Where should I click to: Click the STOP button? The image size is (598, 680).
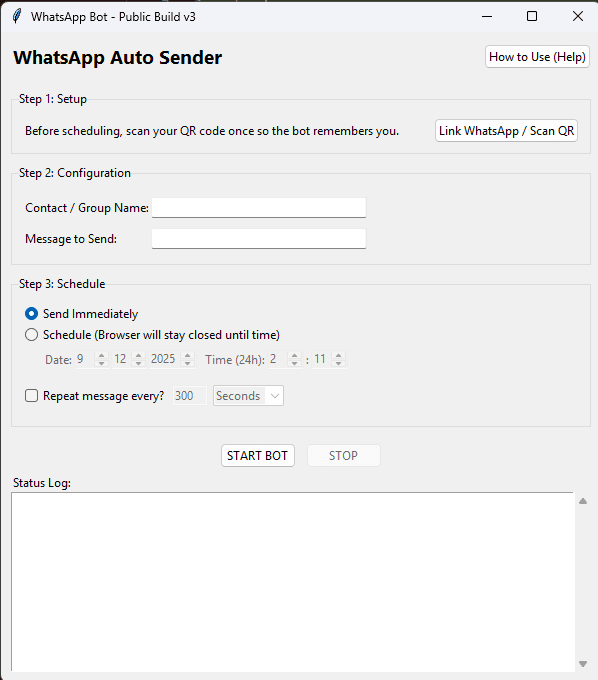point(343,455)
